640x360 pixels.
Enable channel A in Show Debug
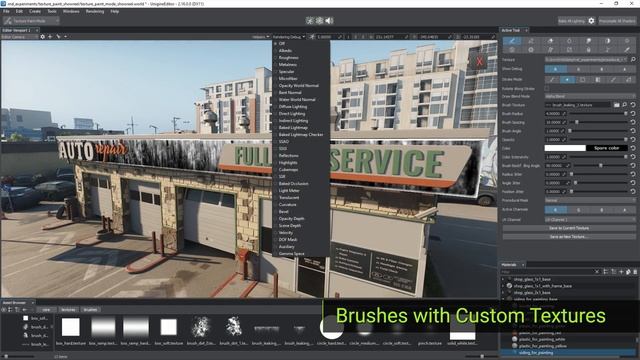(x=556, y=69)
